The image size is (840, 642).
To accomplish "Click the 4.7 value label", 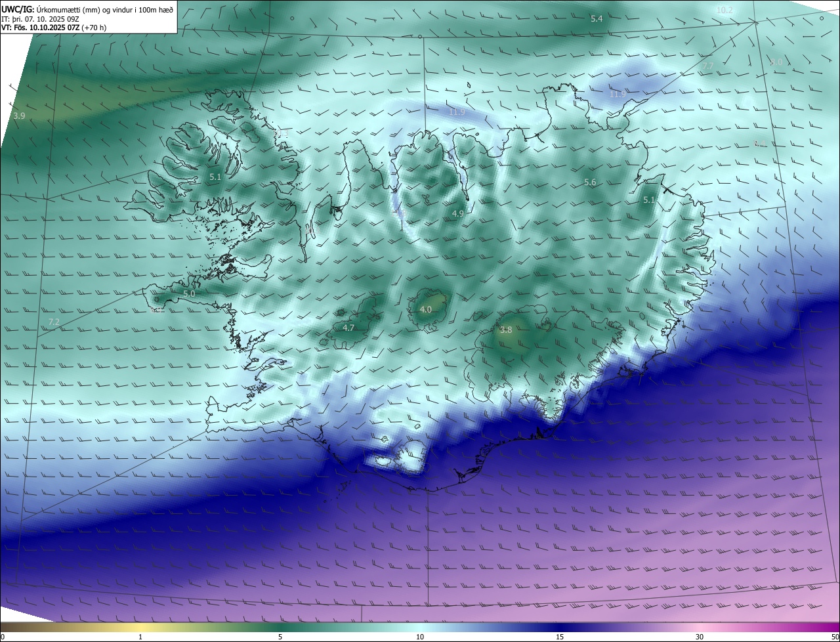I will [348, 328].
